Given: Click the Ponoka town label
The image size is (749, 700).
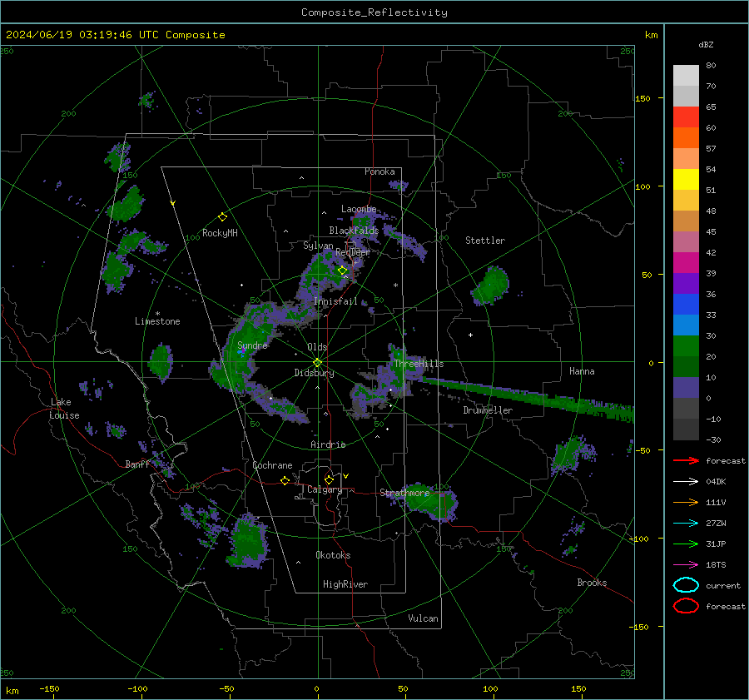Looking at the screenshot, I should pyautogui.click(x=379, y=172).
